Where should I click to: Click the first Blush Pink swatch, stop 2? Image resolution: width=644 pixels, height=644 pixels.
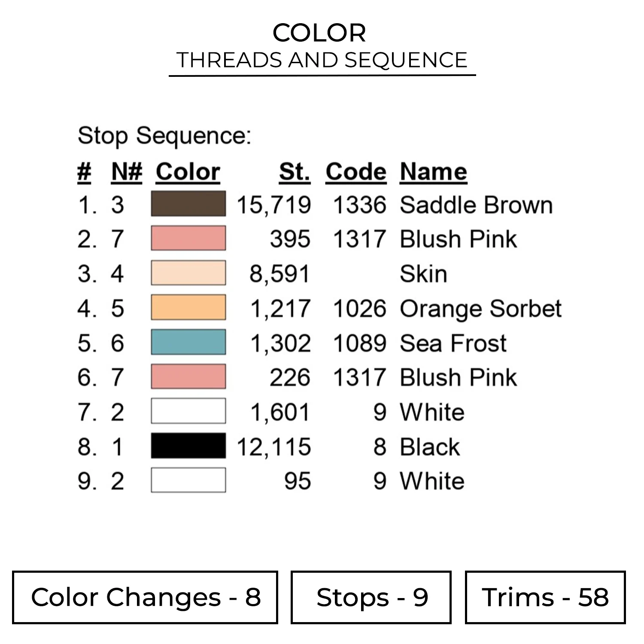click(x=188, y=238)
